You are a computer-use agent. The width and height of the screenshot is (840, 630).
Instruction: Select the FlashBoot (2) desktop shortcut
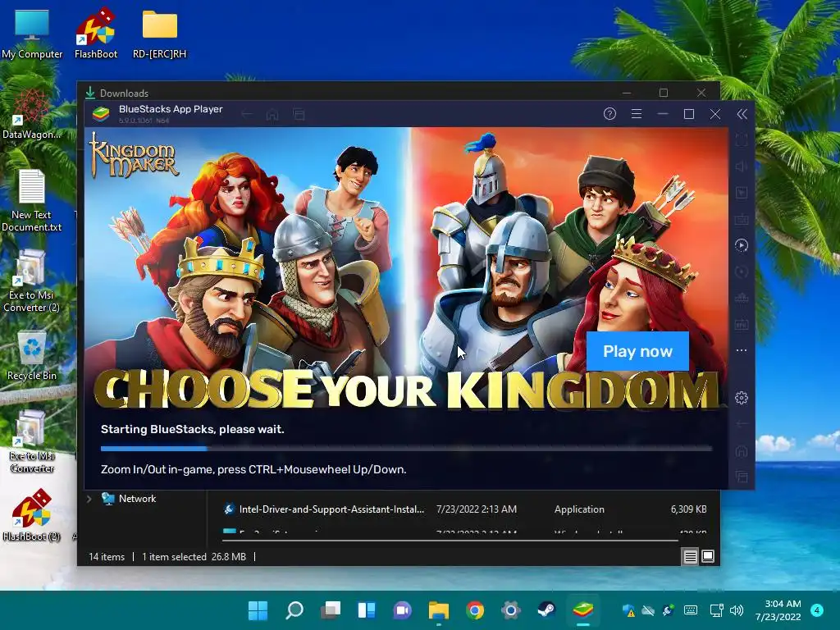click(32, 515)
